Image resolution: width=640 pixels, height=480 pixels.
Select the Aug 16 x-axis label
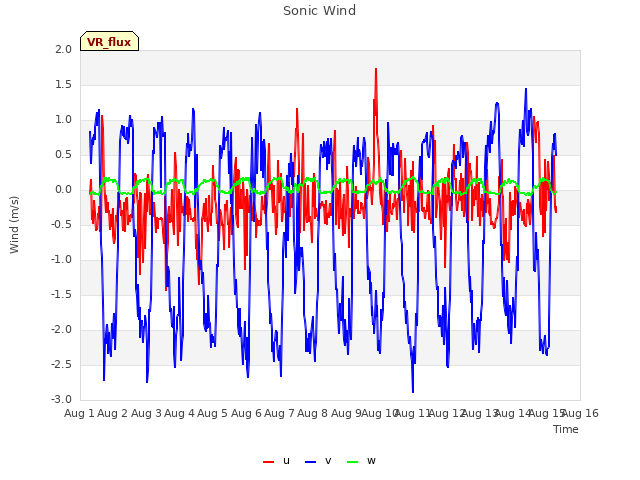[x=581, y=413]
